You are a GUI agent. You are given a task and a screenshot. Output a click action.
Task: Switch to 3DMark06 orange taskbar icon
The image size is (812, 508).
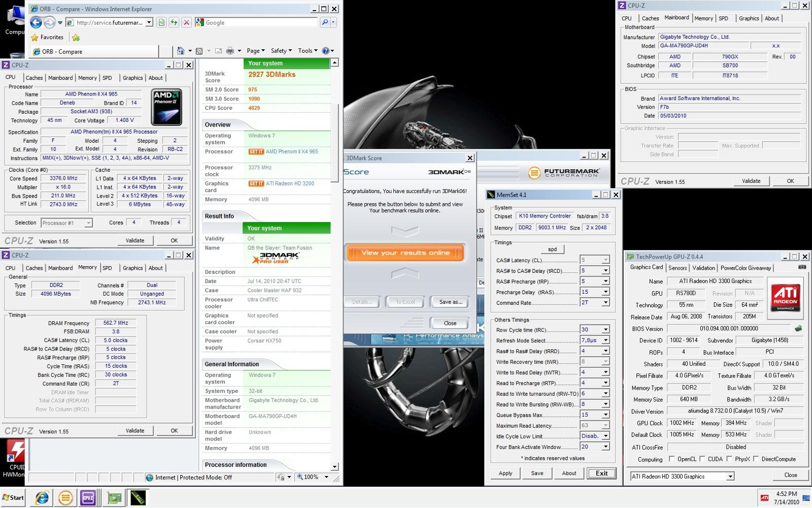(65, 498)
